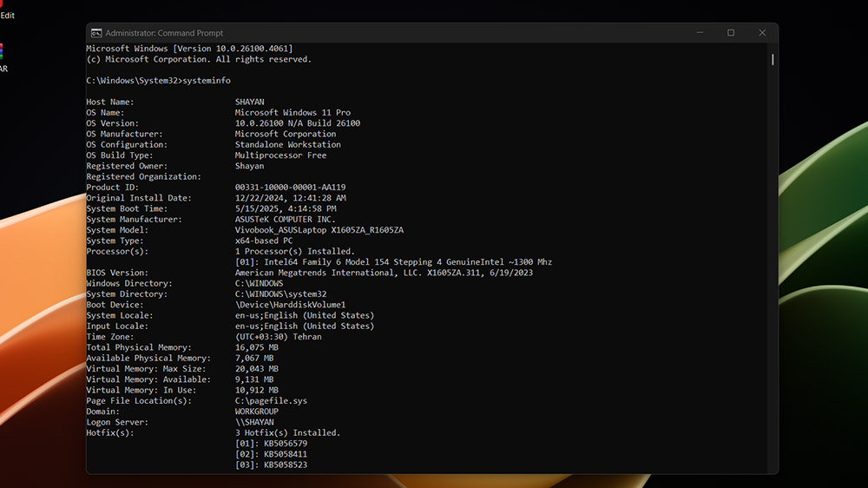Viewport: 868px width, 488px height.
Task: Click virtual memory max size '20,043 MB'
Action: (x=257, y=369)
